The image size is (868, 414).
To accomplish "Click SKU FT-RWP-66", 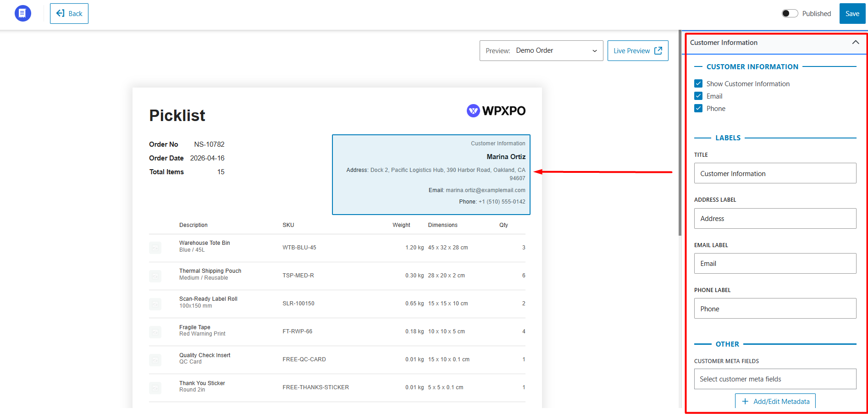I will click(x=298, y=331).
